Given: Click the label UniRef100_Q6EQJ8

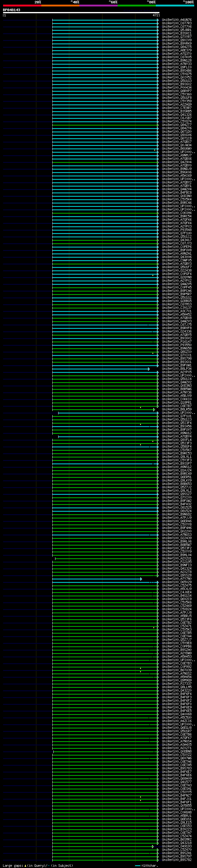Looking at the screenshot, I should pyautogui.click(x=177, y=728).
